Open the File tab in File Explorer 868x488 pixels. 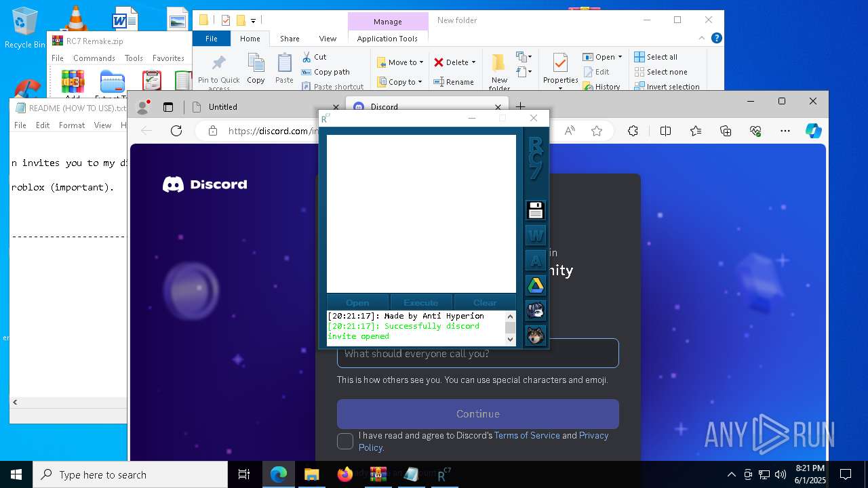pyautogui.click(x=212, y=39)
